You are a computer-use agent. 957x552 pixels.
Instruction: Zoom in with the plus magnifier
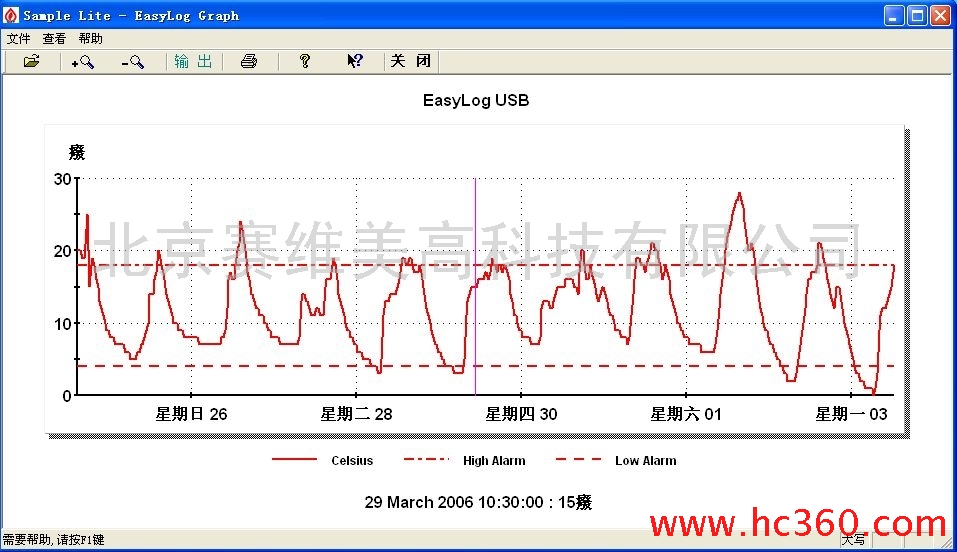pyautogui.click(x=82, y=61)
